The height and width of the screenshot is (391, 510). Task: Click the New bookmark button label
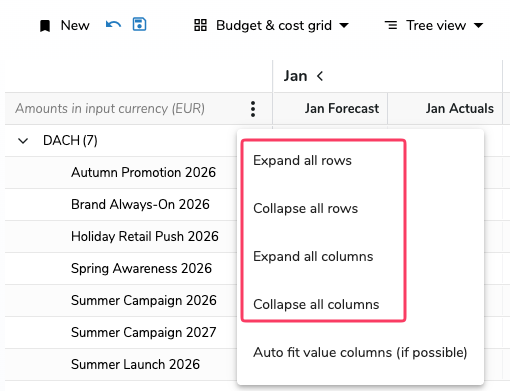point(75,25)
